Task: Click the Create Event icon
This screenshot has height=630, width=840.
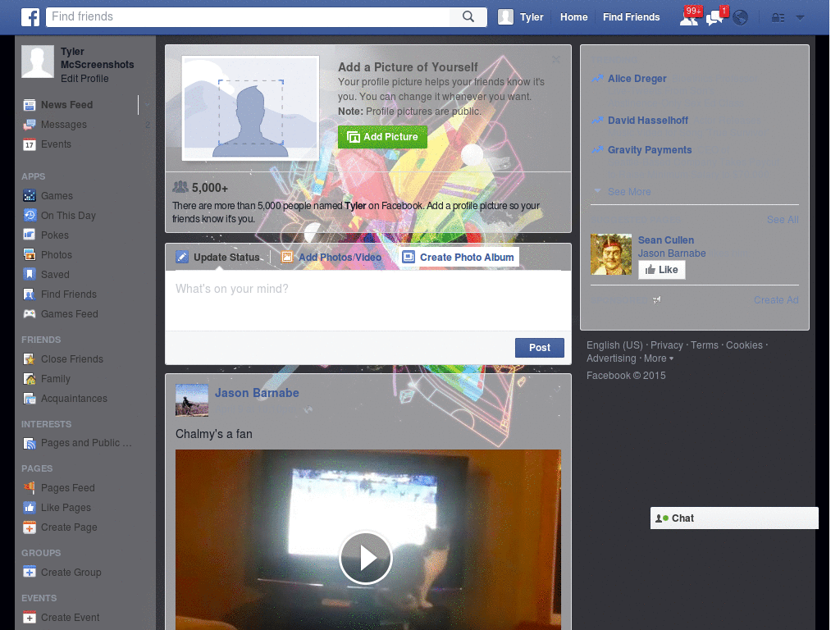Action: tap(30, 617)
